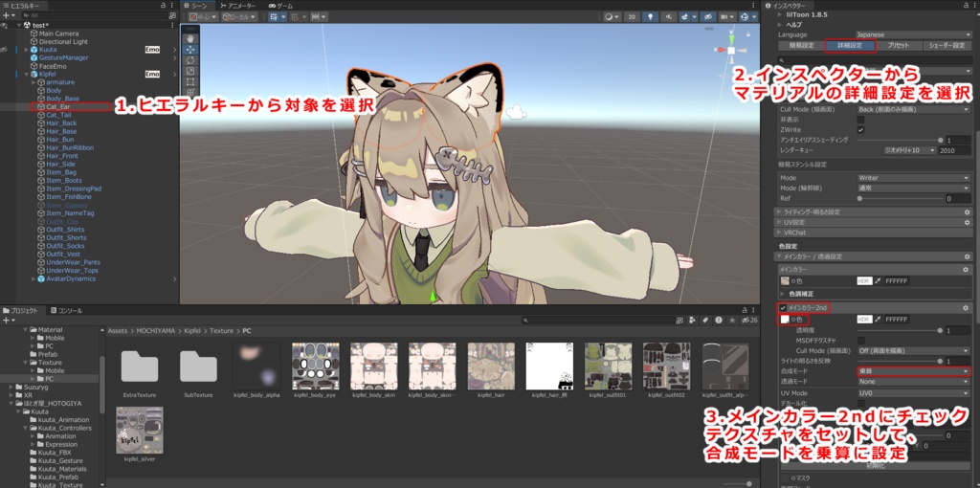980x488 pixels.
Task: Switch to the コンソール tab
Action: tap(67, 311)
